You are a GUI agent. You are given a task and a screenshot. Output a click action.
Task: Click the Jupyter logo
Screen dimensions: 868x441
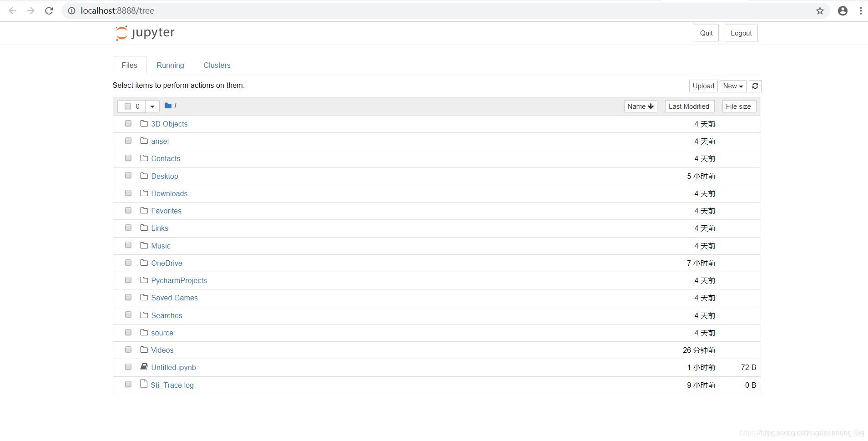[x=145, y=33]
